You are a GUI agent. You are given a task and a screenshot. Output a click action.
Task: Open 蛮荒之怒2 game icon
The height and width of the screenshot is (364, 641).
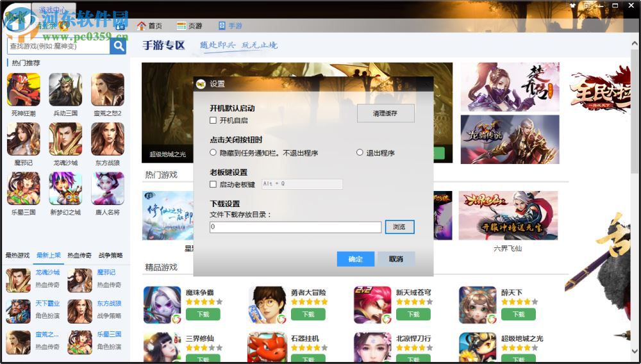click(108, 90)
